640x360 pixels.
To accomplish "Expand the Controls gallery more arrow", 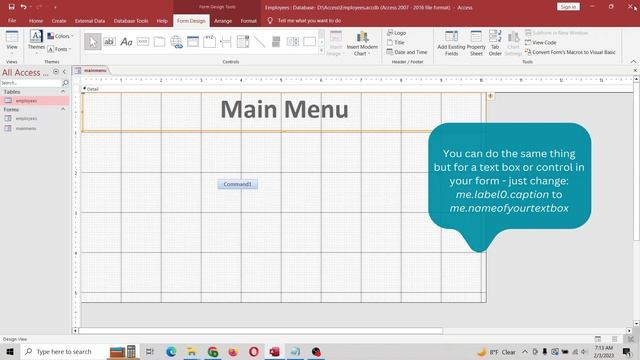I will [x=321, y=51].
